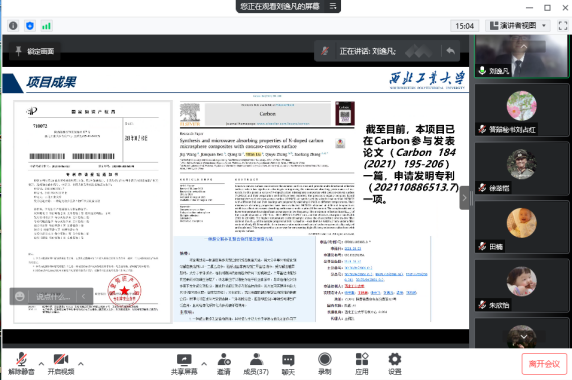Screen dimensions: 572x380
Task: Click the 离开会议 leave meeting button
Action: click(544, 364)
